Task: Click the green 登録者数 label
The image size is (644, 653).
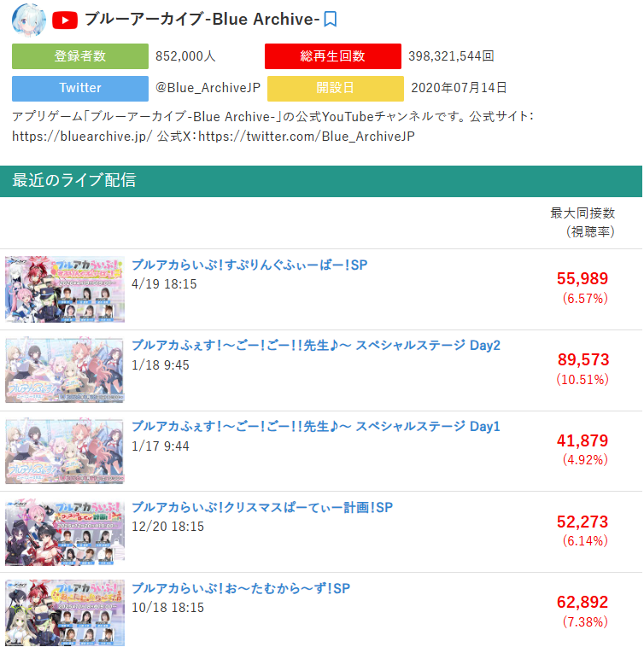Action: coord(80,56)
